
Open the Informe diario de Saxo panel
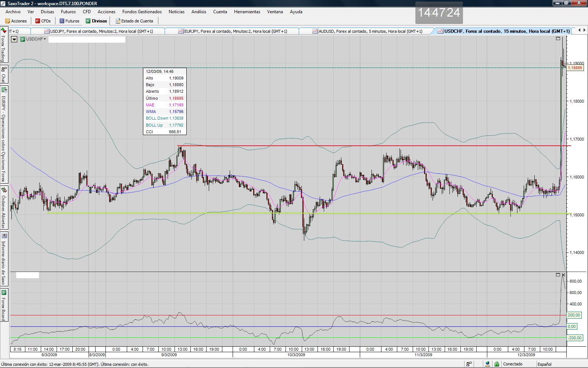click(x=4, y=259)
